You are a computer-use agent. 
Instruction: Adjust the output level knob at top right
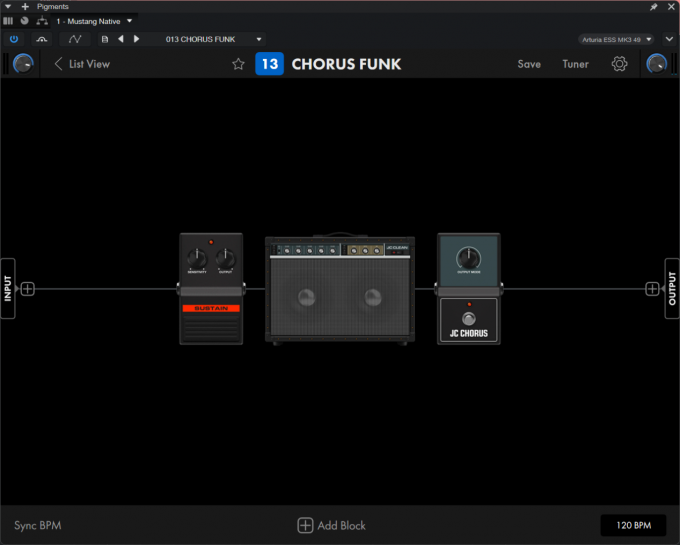coord(657,64)
